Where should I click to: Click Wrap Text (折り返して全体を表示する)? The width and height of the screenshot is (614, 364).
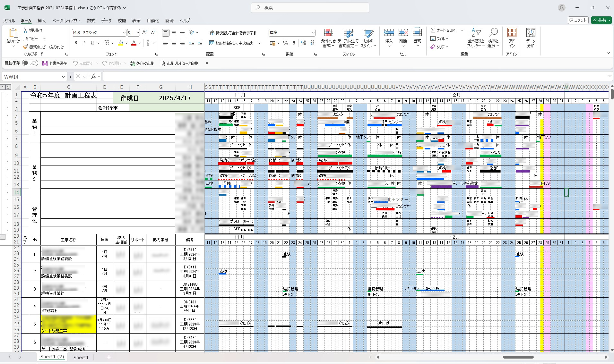point(233,33)
